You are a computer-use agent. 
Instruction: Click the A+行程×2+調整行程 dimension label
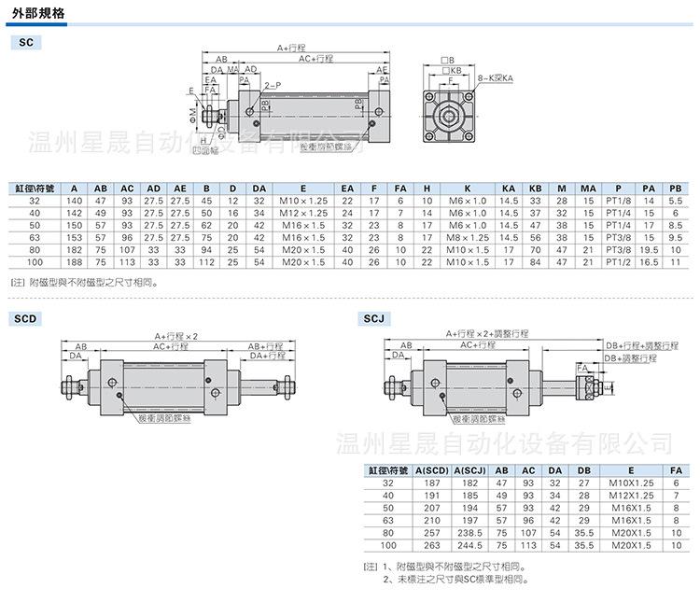(x=487, y=333)
